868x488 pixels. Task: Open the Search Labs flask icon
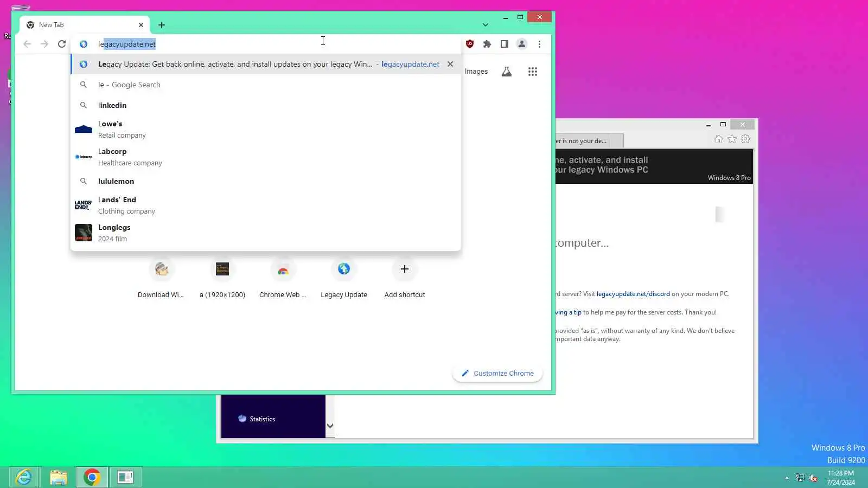click(x=507, y=72)
